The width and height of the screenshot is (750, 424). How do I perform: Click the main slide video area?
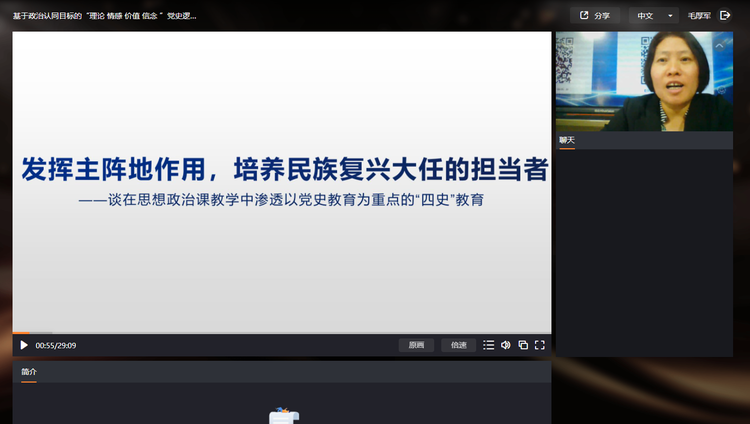tap(281, 180)
